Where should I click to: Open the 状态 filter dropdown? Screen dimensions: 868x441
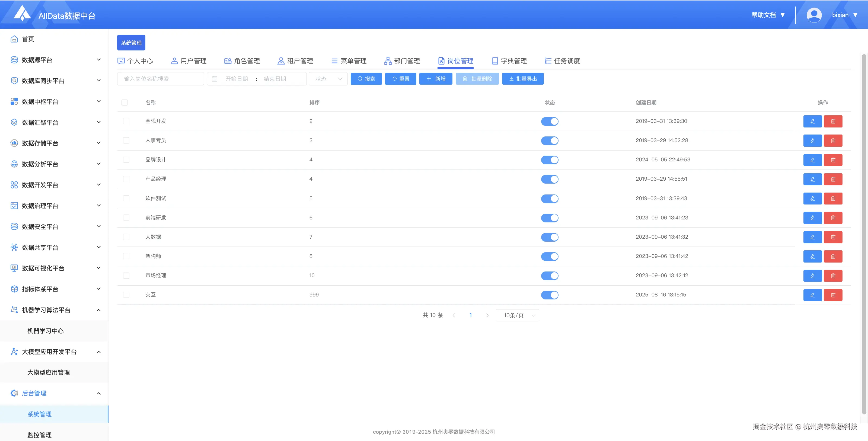328,79
